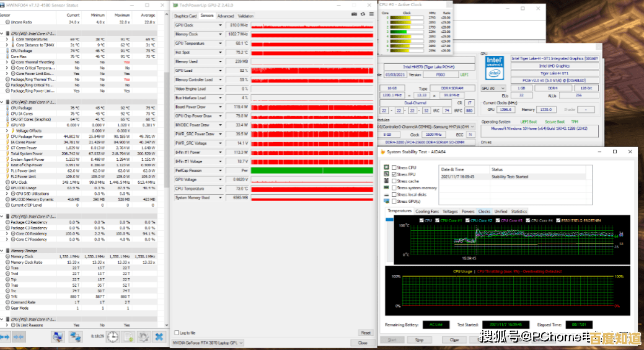
Task: Toggle the Log to file checkbox
Action: (x=176, y=333)
